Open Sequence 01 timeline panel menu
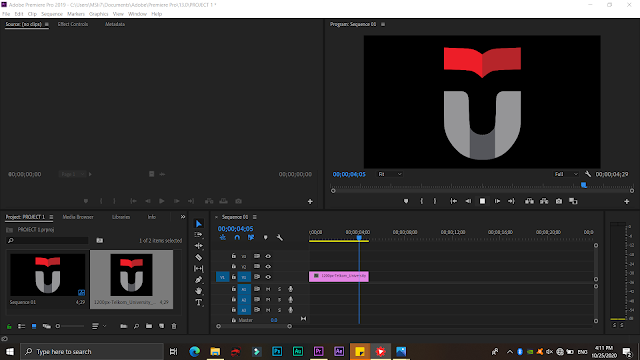The image size is (640, 360). 255,217
